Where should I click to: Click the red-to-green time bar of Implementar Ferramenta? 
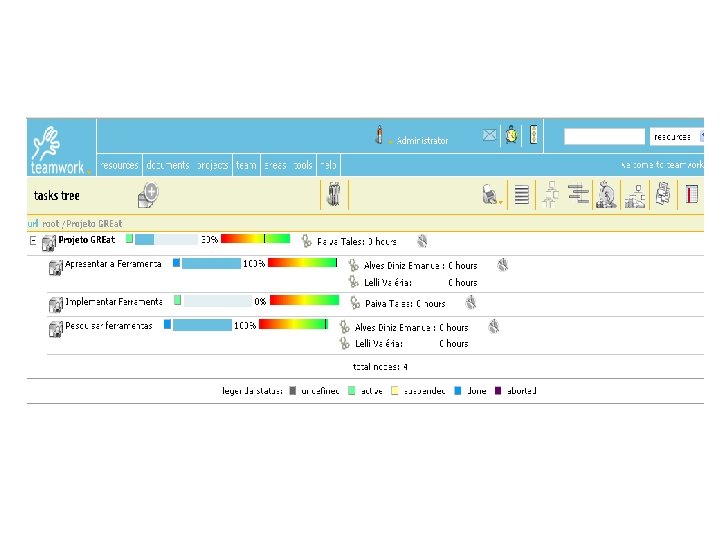(x=304, y=300)
